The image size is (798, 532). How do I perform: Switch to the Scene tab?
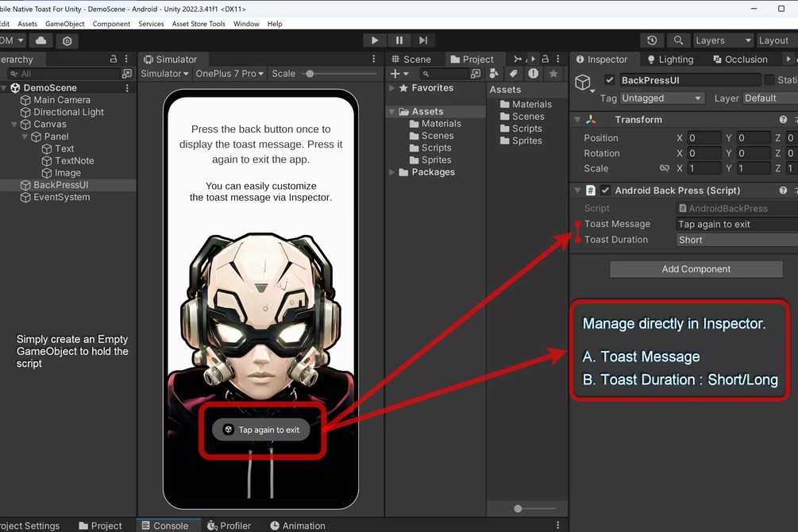pyautogui.click(x=411, y=59)
